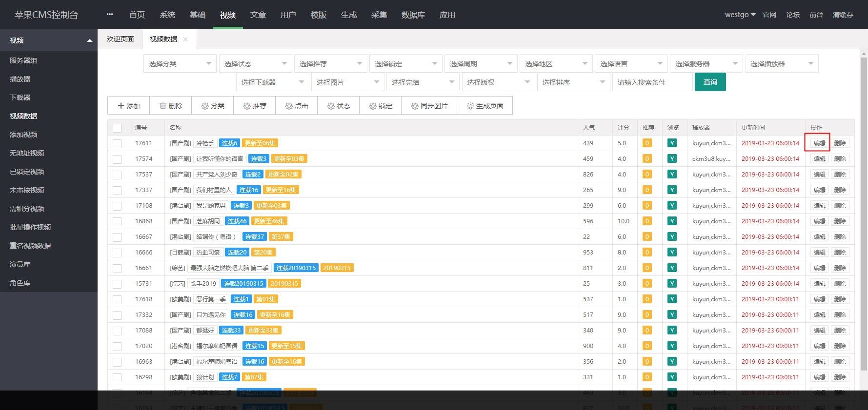
Task: Click the 锁定 gear toolbar button
Action: click(381, 106)
